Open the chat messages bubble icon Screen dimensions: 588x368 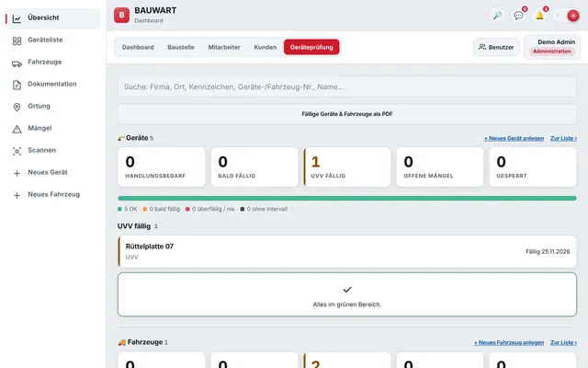(518, 16)
